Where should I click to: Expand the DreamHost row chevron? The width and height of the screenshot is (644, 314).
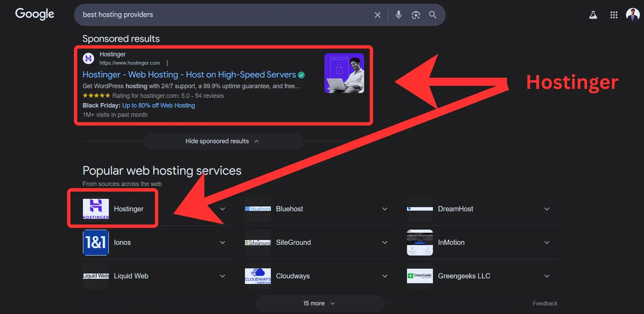coord(547,209)
